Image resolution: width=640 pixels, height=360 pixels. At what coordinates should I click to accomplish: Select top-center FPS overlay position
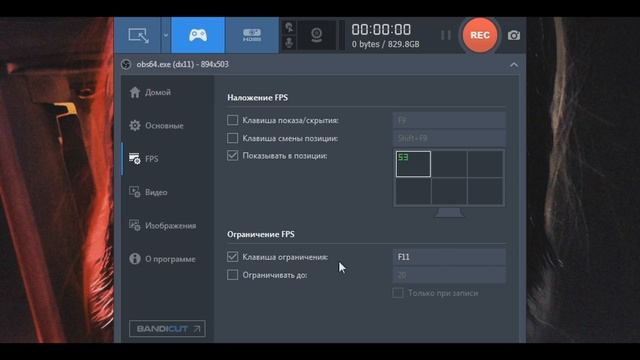(449, 164)
